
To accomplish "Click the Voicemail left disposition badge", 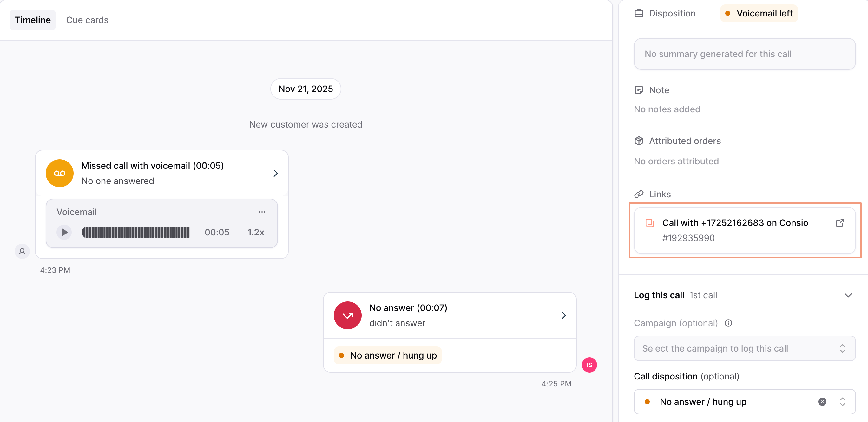I will [759, 13].
